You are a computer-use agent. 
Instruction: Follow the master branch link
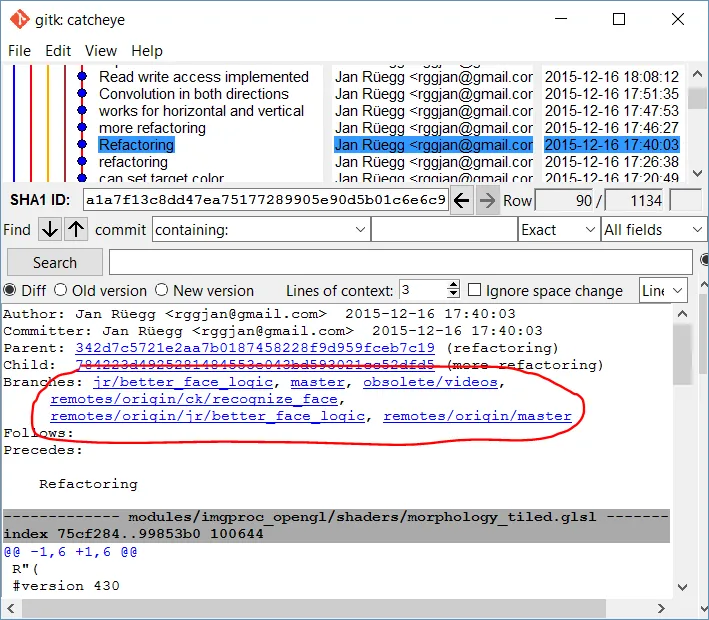point(317,382)
